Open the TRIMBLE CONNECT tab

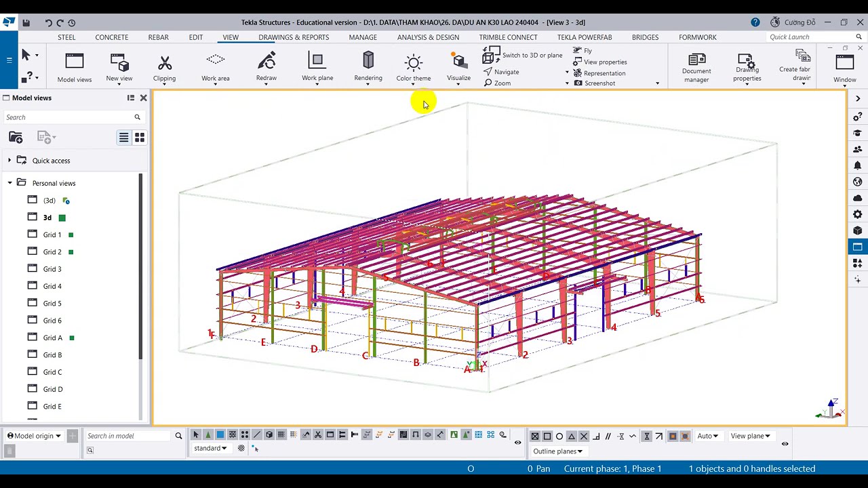[x=508, y=37]
